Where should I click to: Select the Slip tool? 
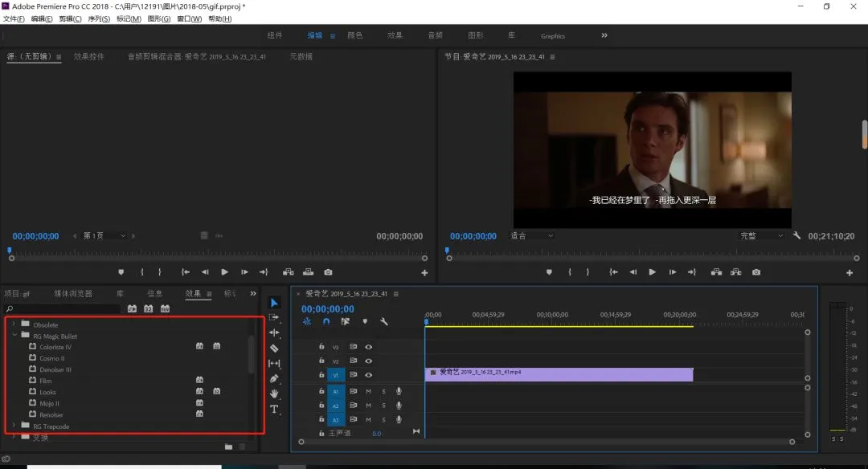274,363
